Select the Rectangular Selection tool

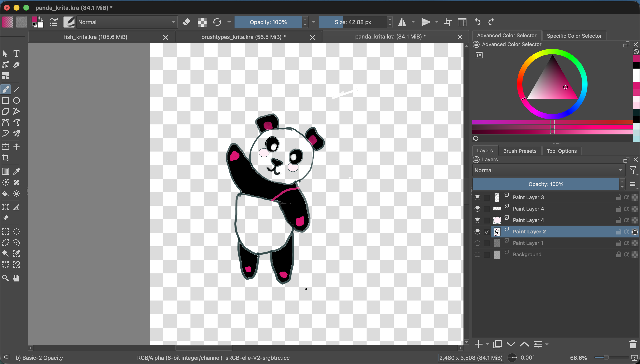pyautogui.click(x=6, y=231)
